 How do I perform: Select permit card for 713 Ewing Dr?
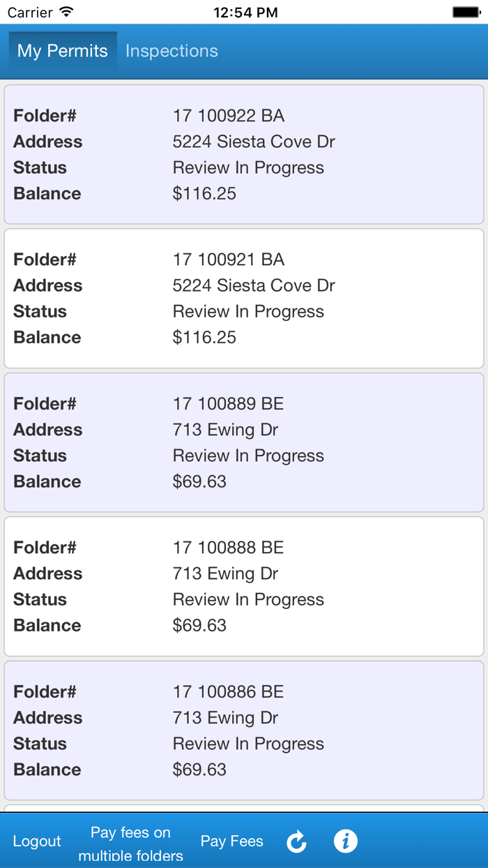pos(244,441)
